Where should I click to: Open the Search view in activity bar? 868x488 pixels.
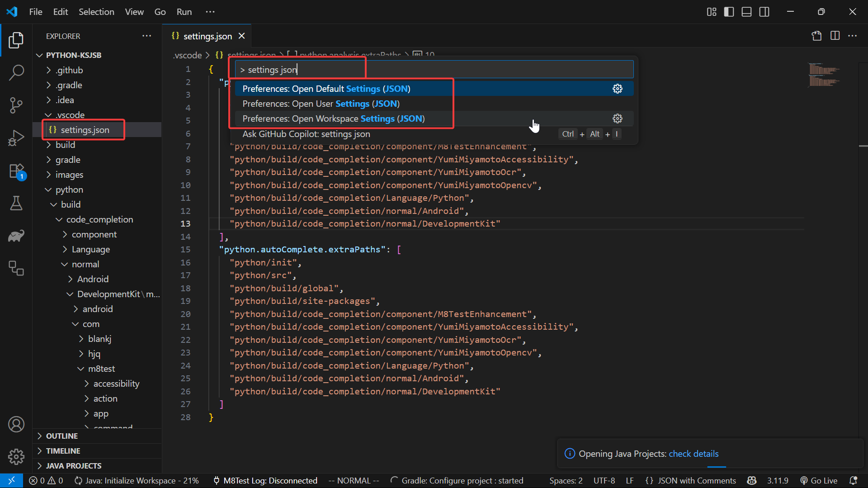point(16,72)
